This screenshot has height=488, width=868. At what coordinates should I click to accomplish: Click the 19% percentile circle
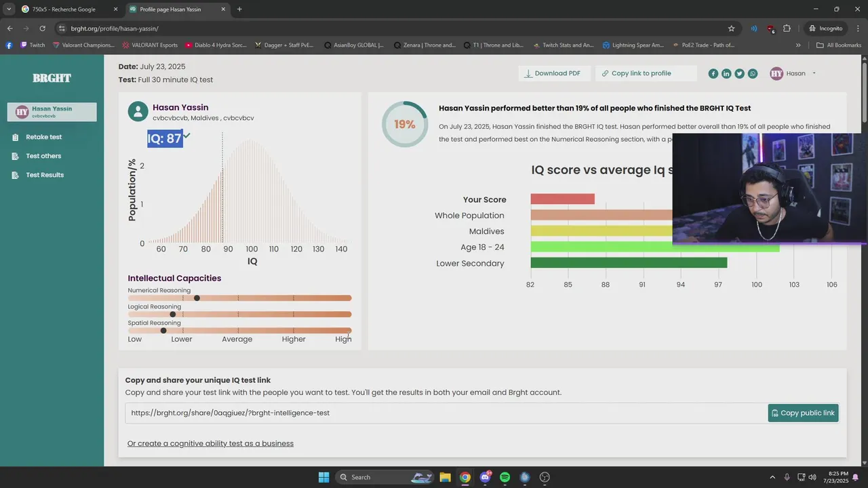point(404,125)
